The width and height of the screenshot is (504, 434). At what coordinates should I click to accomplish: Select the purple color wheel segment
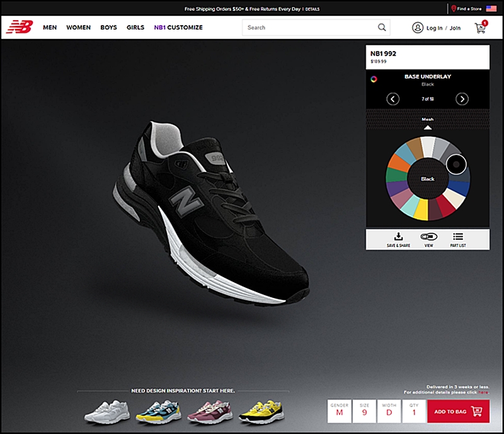point(397,188)
